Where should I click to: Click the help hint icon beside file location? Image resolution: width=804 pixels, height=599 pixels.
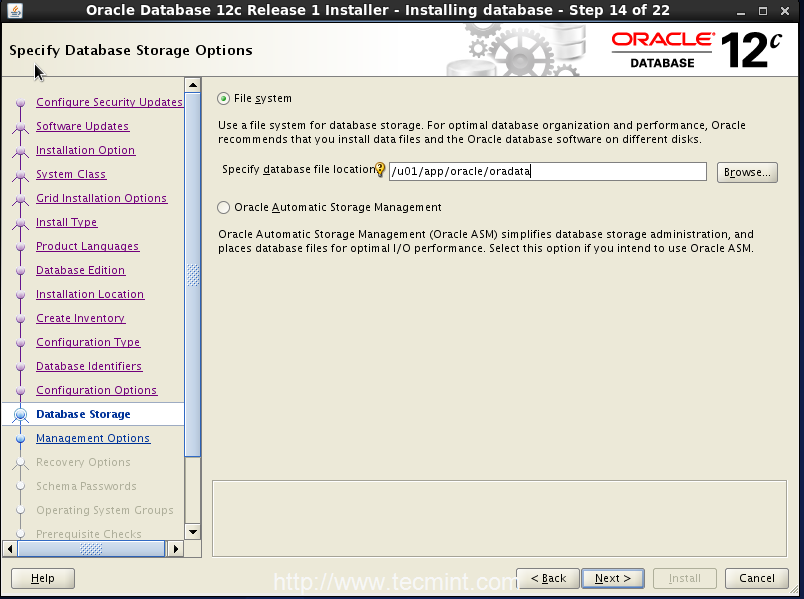[x=380, y=169]
